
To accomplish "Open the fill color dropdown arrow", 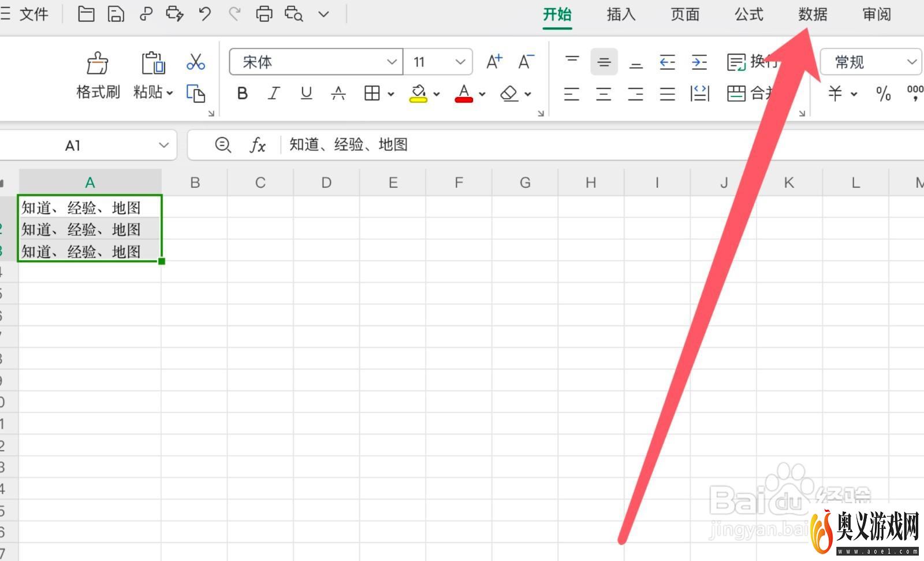I will [437, 94].
